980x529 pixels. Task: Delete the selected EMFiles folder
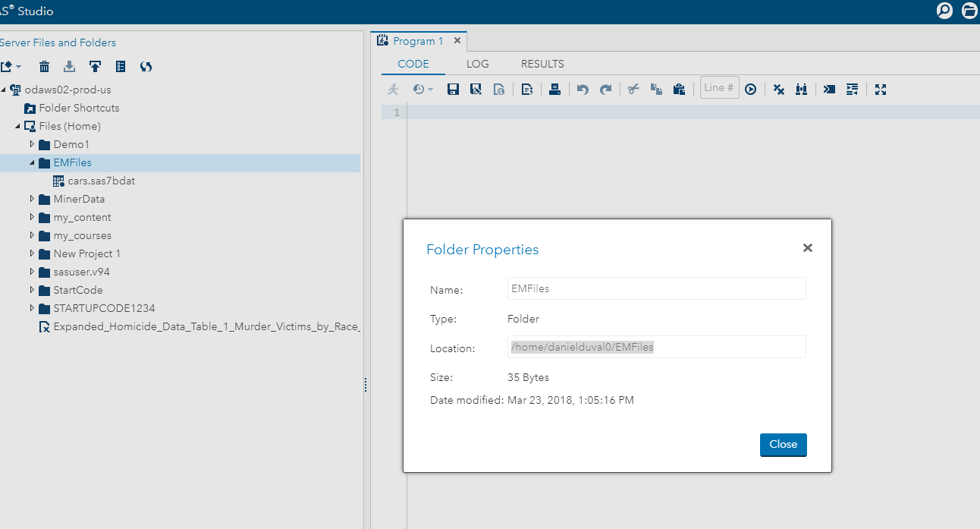coord(44,67)
